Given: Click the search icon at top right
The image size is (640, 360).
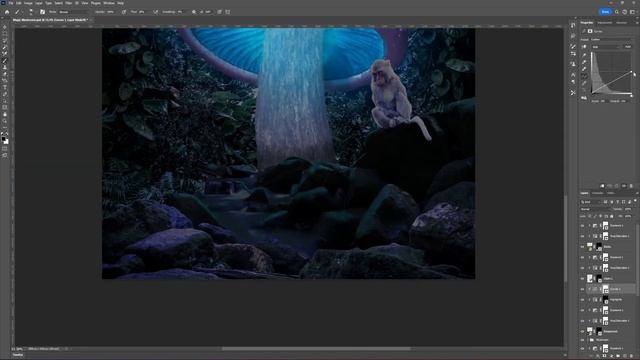Looking at the screenshot, I should pyautogui.click(x=617, y=12).
